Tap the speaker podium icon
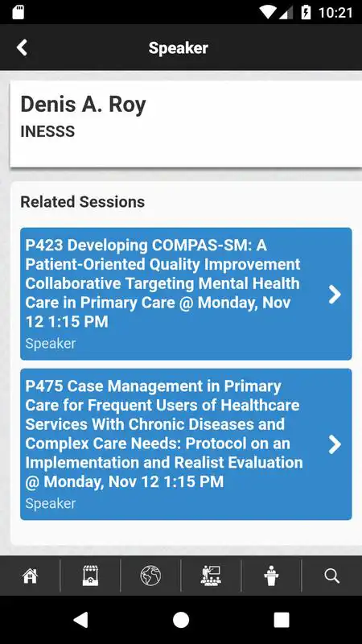Image resolution: width=362 pixels, height=644 pixels. tap(271, 576)
